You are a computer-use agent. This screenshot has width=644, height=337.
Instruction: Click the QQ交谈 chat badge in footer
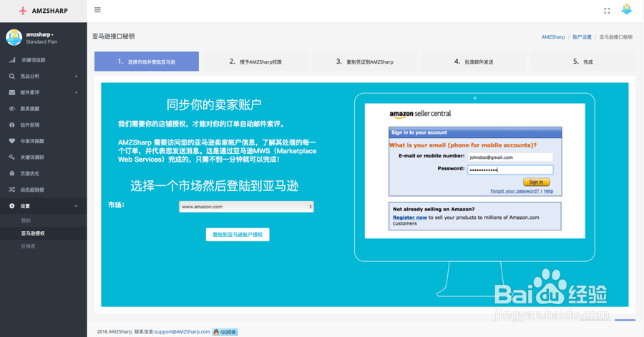225,332
